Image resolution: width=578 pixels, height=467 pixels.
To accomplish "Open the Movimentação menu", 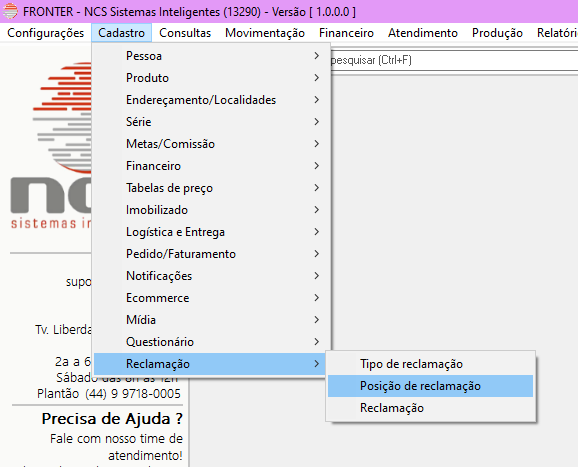I will click(265, 33).
